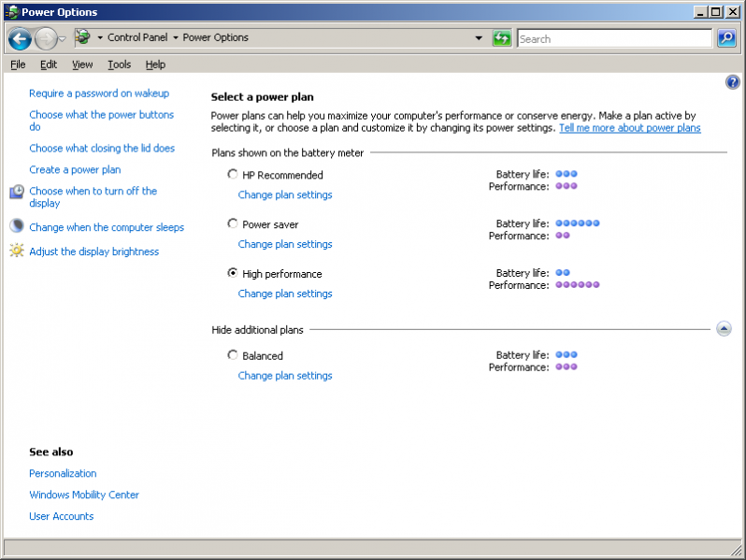Select the HP Recommended power plan

pyautogui.click(x=232, y=174)
